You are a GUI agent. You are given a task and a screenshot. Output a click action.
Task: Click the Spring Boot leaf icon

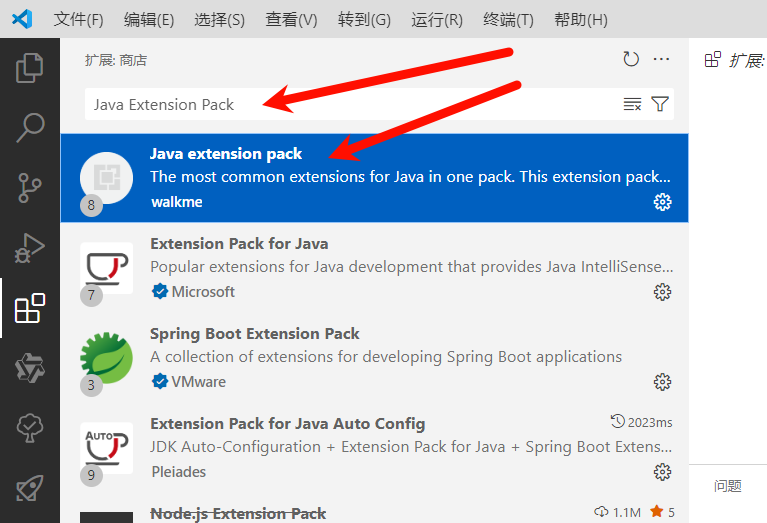(106, 358)
